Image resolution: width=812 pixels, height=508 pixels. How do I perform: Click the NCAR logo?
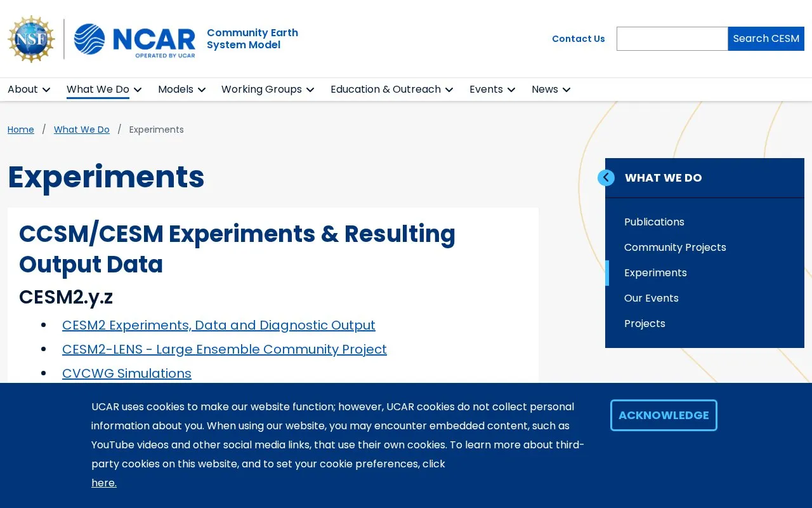(134, 39)
